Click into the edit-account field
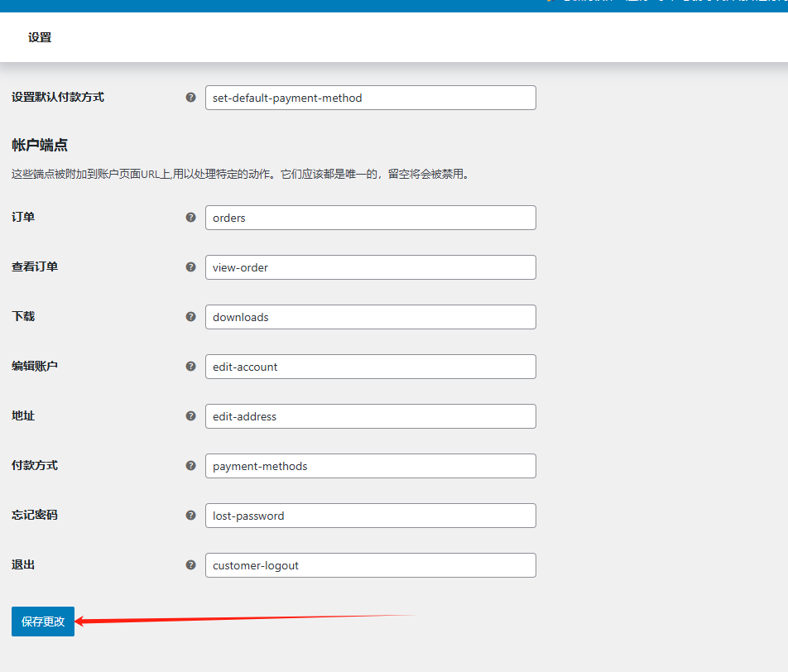The image size is (788, 672). click(370, 367)
